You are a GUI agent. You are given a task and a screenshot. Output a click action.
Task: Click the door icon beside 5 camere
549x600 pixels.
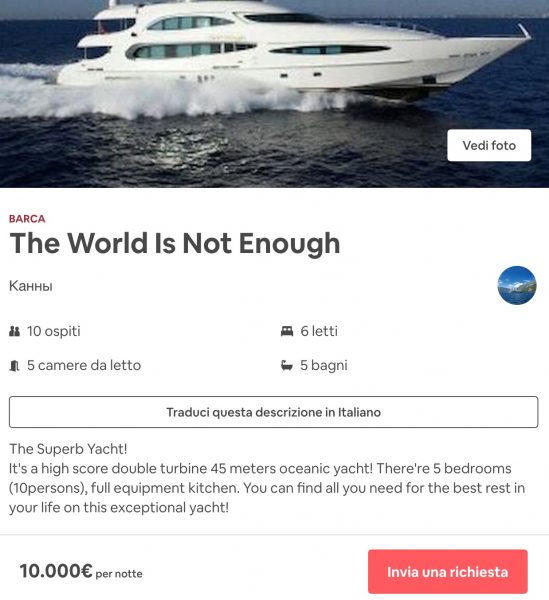pos(14,366)
